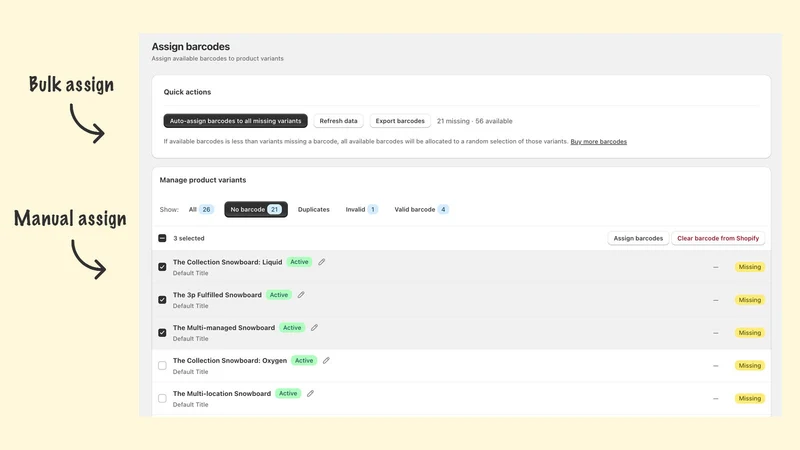Auto-assign barcodes to all missing variants

235,121
